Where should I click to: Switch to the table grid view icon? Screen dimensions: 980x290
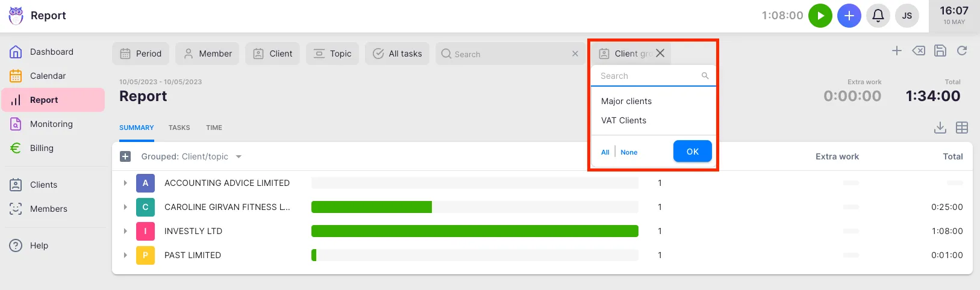click(x=962, y=128)
